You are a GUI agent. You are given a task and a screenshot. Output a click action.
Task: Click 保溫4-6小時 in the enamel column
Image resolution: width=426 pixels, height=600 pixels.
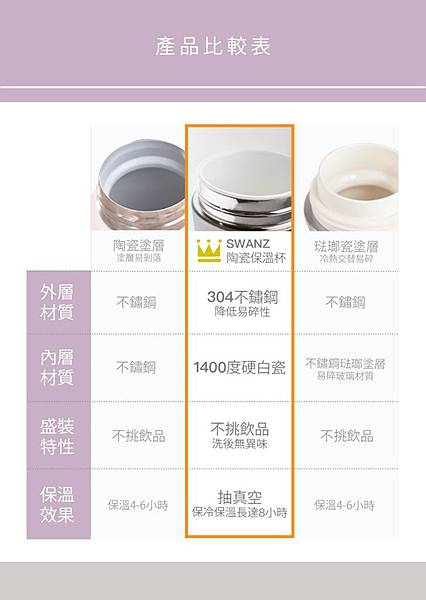(344, 505)
